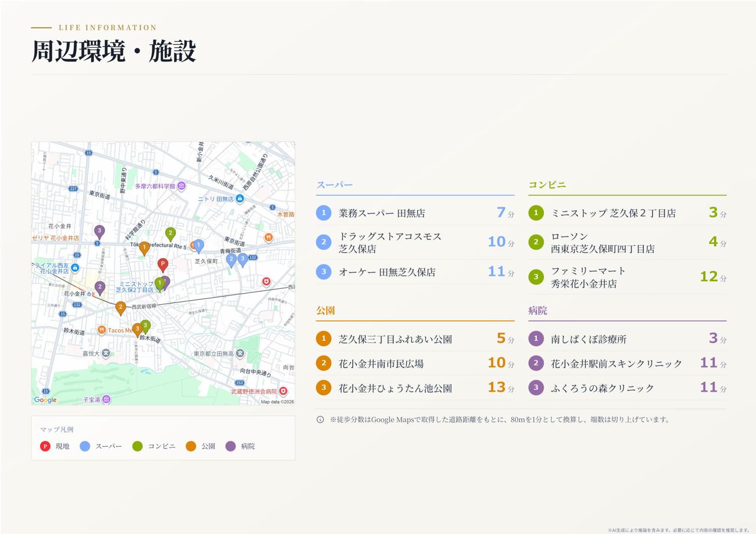Select ミニストップ 芝久保2丁目店 list entry
The width and height of the screenshot is (756, 534).
click(x=627, y=213)
